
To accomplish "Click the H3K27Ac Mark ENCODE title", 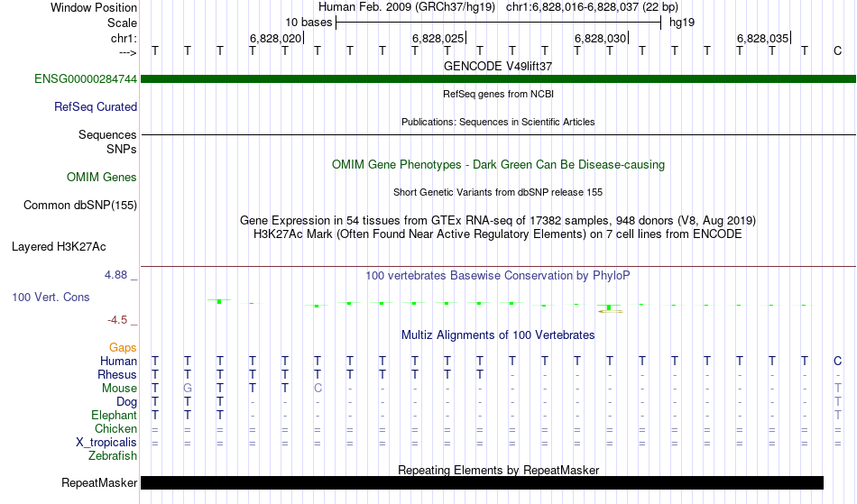I will [x=498, y=234].
